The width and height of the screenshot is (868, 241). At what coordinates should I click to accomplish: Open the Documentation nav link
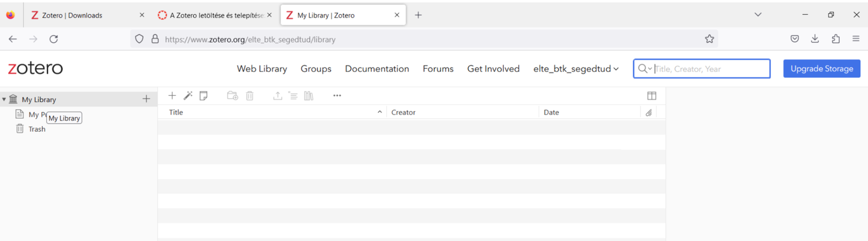pos(377,69)
